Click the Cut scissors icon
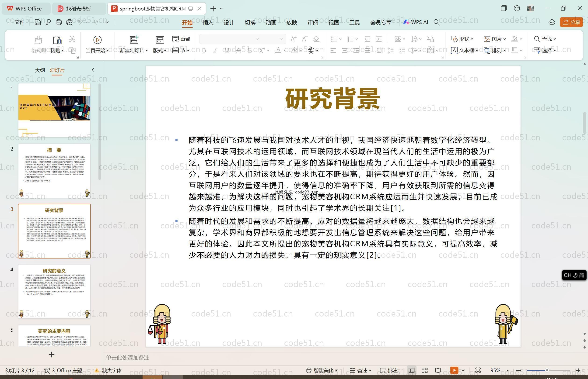This screenshot has width=588, height=379. pos(72,39)
